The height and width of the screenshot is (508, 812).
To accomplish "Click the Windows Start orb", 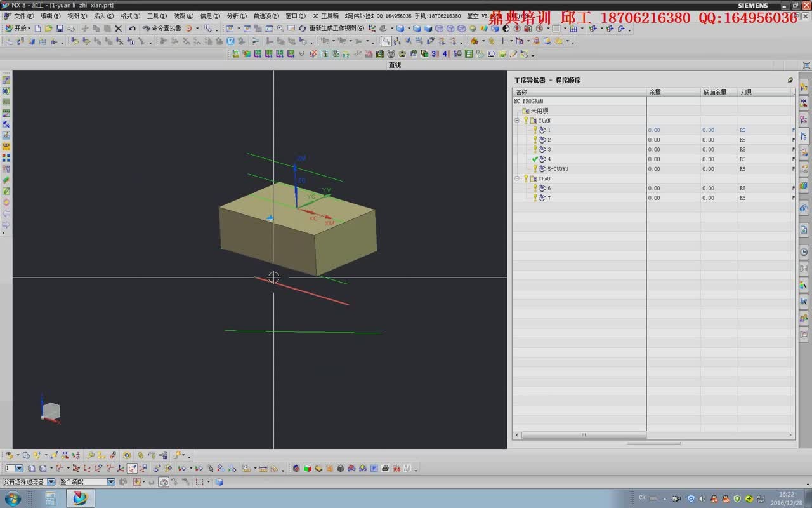I will (x=12, y=498).
